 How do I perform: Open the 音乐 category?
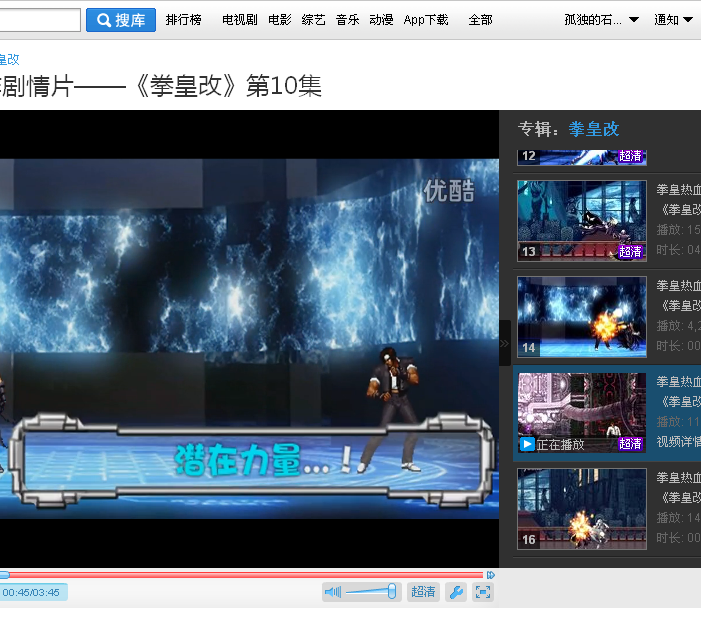click(347, 20)
